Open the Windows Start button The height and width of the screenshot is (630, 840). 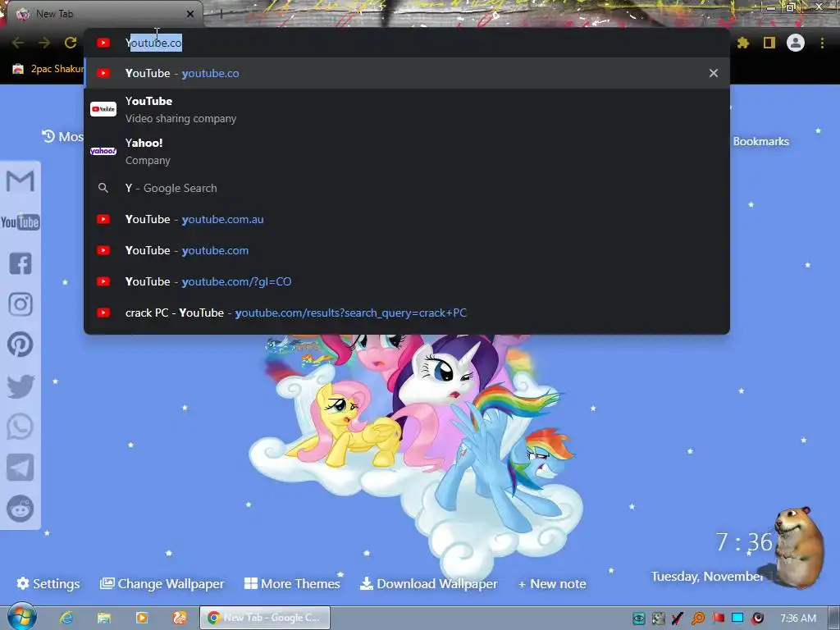22,617
